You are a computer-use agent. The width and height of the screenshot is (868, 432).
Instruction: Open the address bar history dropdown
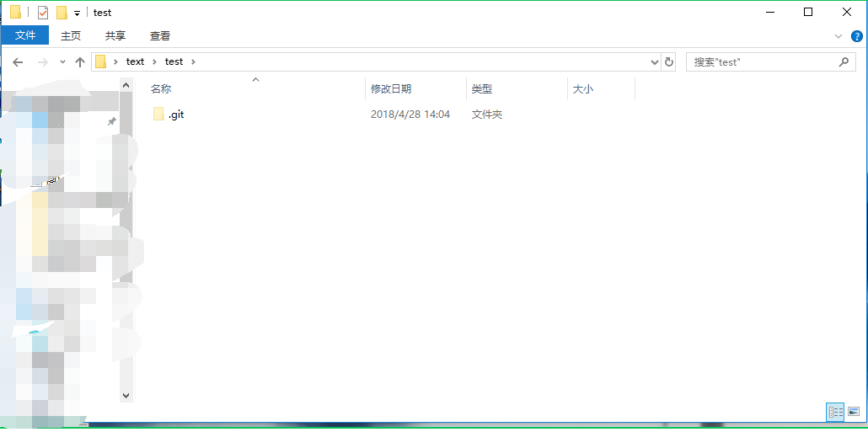point(654,62)
